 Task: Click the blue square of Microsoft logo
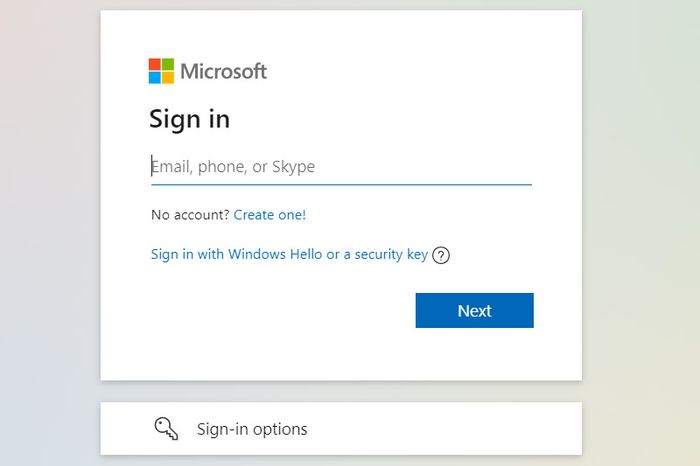tap(154, 78)
